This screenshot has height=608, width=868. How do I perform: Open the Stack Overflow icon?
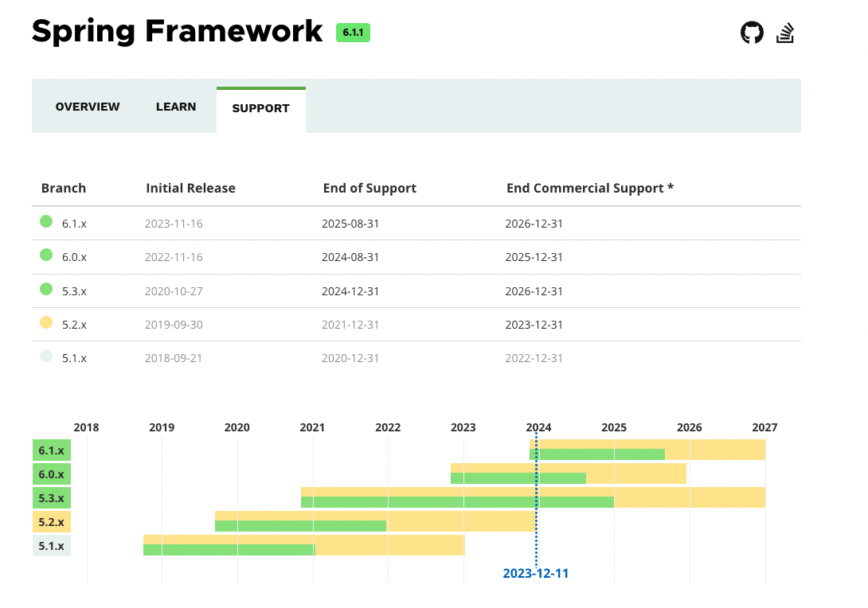(785, 33)
